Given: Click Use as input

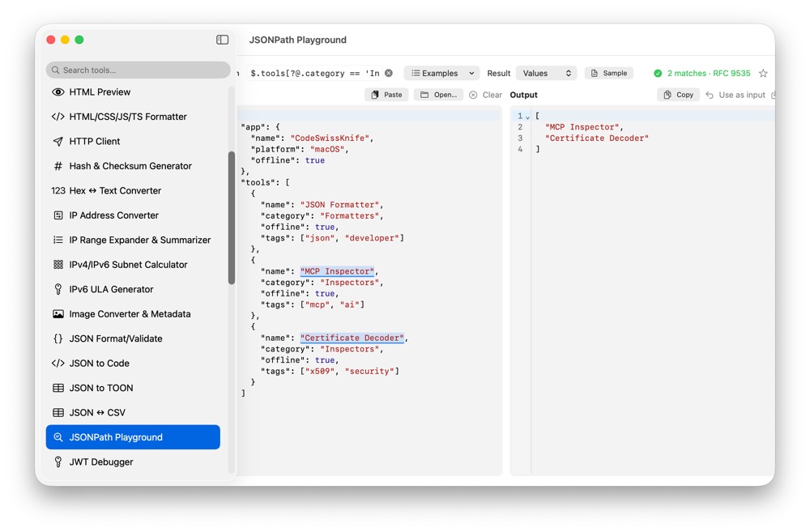Looking at the screenshot, I should pyautogui.click(x=735, y=95).
